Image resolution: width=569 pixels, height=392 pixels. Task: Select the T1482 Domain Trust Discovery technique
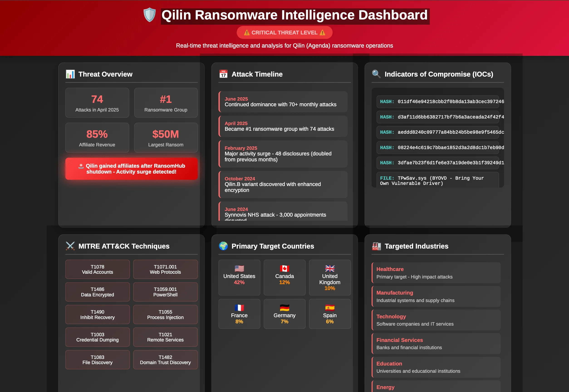(x=165, y=360)
